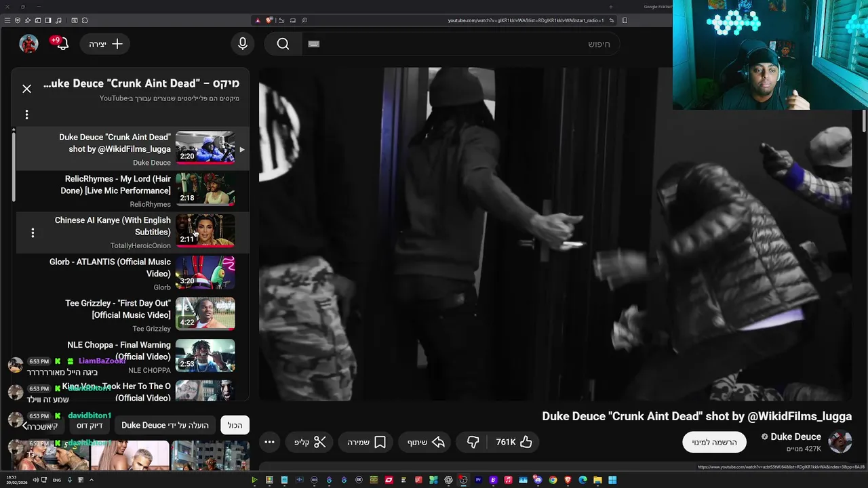Viewport: 868px width, 488px height.
Task: Open File Explorer folder icon on taskbar
Action: pos(597,480)
